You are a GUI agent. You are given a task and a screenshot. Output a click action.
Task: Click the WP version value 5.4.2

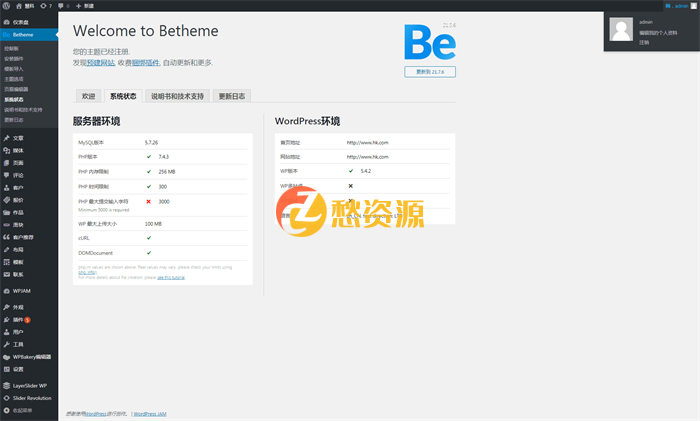pyautogui.click(x=366, y=171)
